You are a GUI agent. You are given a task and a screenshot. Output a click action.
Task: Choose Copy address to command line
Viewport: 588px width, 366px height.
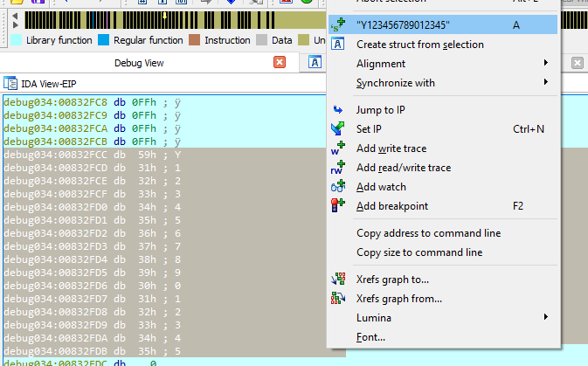click(428, 233)
